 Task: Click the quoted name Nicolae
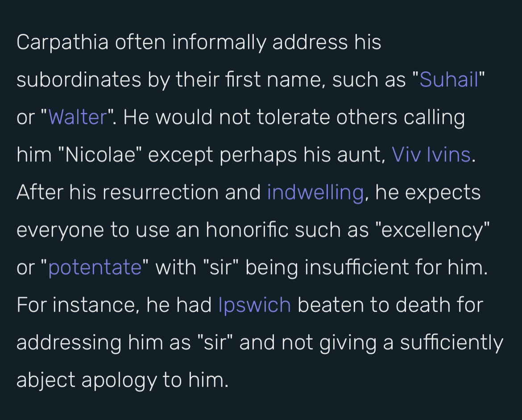[100, 155]
